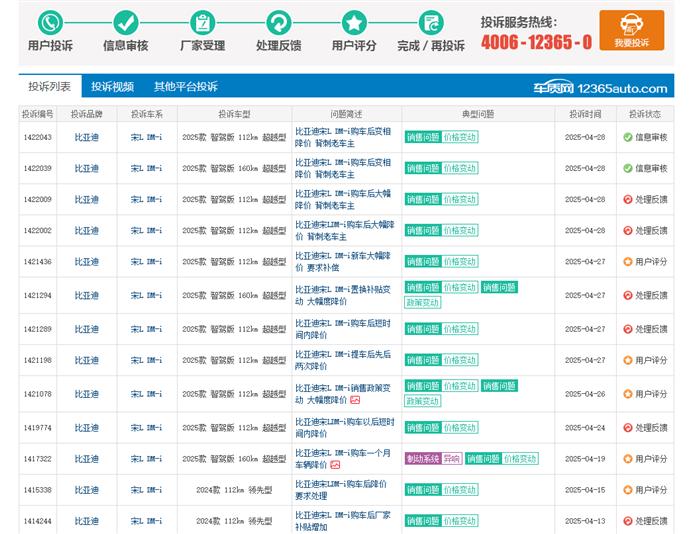Open complaint 新车大幅降价 要求补偿
The image size is (700, 534).
tap(343, 262)
